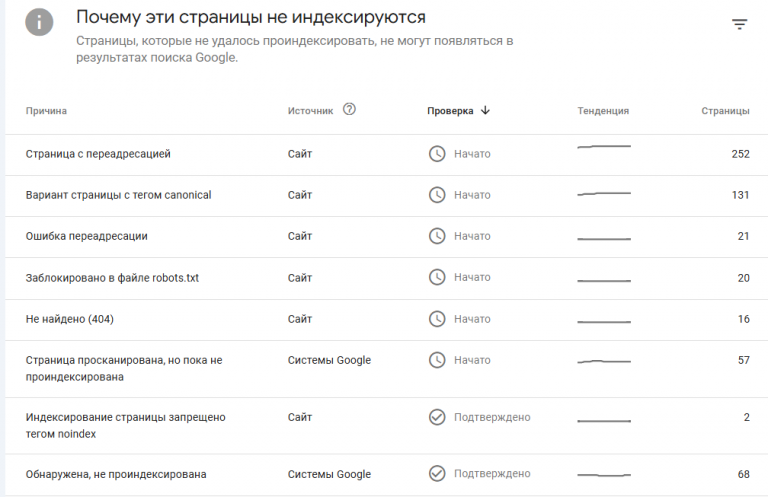This screenshot has width=768, height=497.
Task: Open Вариант страницы с тегом canonical row
Action: pyautogui.click(x=386, y=196)
